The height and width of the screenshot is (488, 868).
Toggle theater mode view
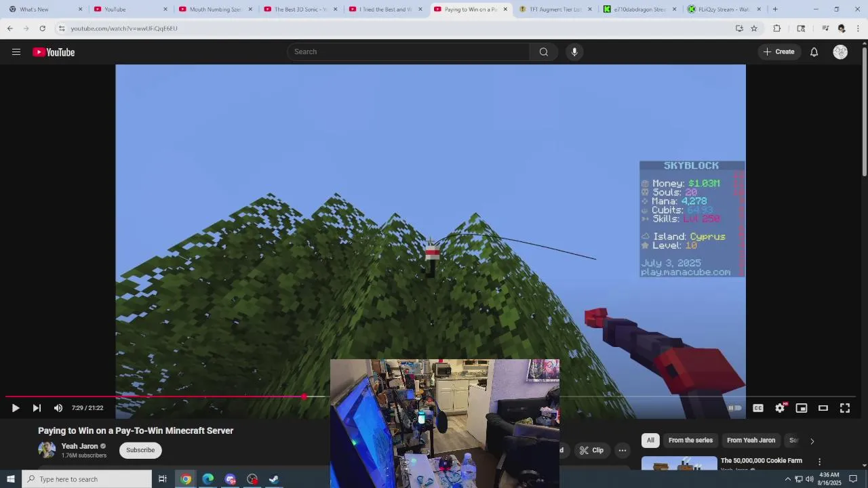coord(823,408)
